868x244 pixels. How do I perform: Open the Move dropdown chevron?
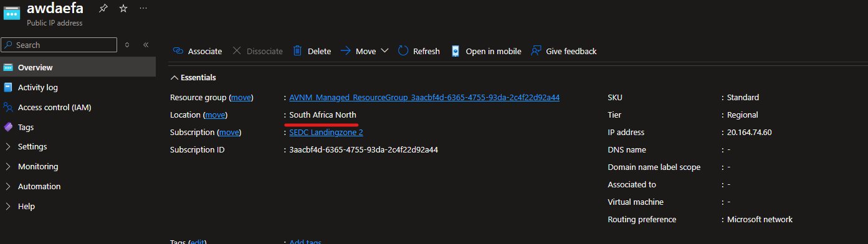point(384,51)
